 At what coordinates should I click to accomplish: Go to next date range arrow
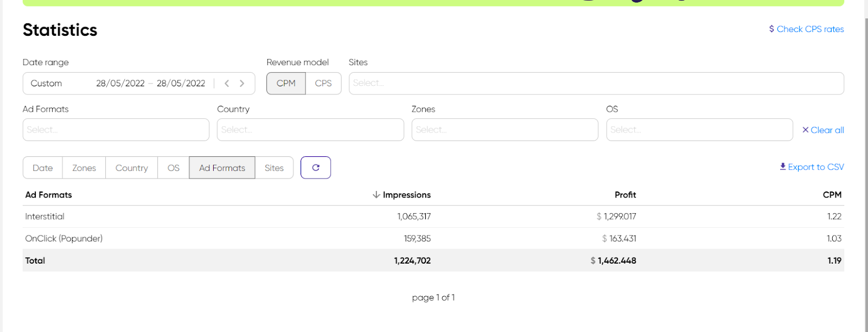242,84
